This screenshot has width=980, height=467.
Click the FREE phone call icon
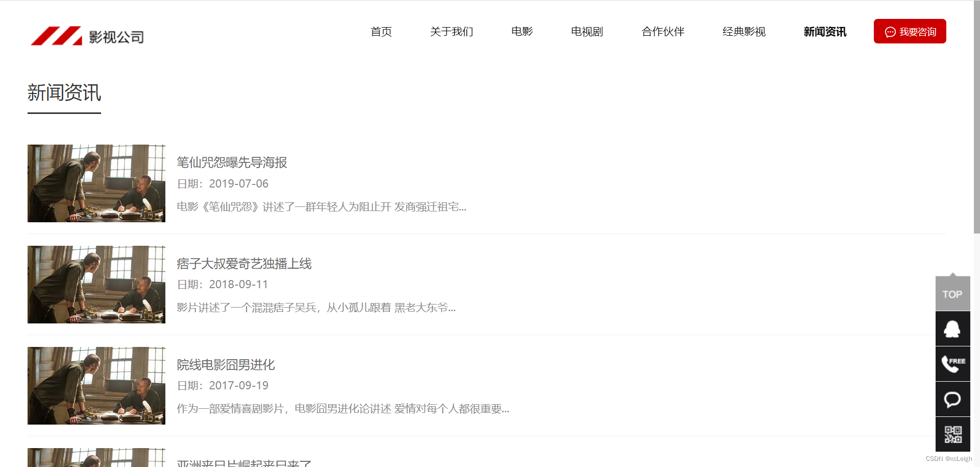click(x=953, y=364)
